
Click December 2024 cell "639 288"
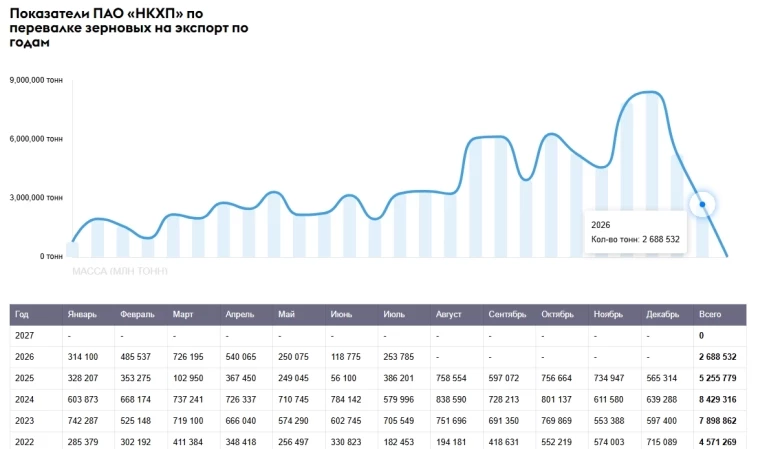(x=661, y=399)
